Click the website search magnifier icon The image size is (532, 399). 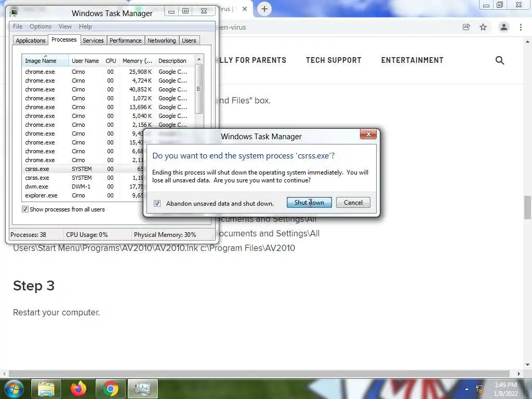(x=499, y=60)
